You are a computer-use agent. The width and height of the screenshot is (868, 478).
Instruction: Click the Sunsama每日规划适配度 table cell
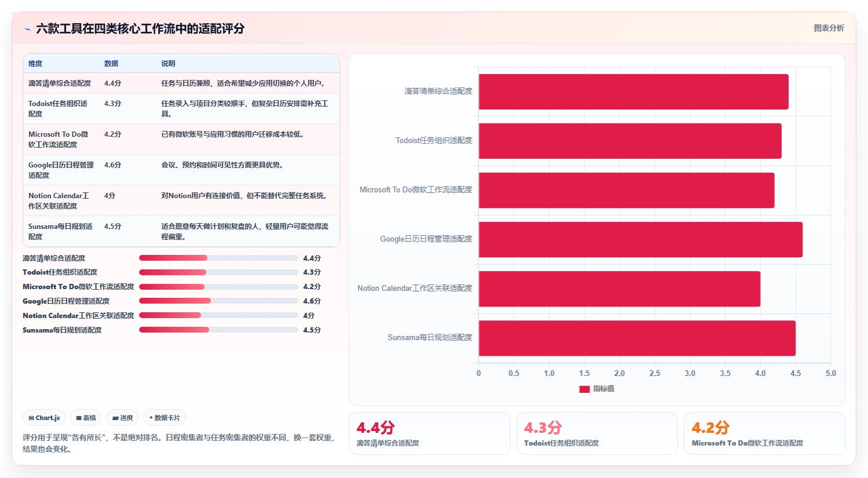pyautogui.click(x=60, y=232)
